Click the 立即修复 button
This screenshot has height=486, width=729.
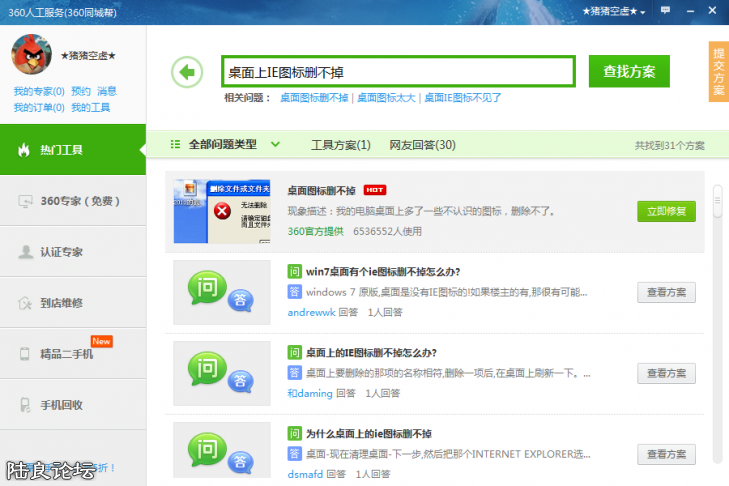click(x=666, y=212)
